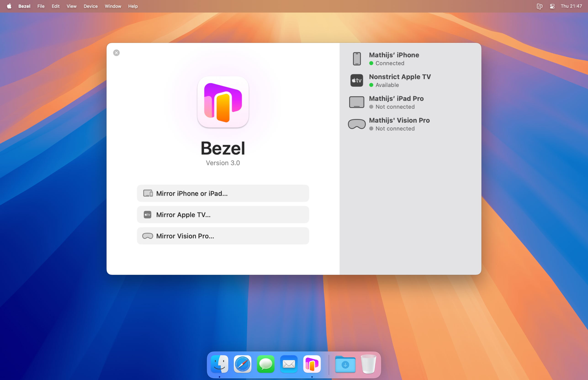
Task: Launch Safari from the Dock
Action: pos(242,364)
